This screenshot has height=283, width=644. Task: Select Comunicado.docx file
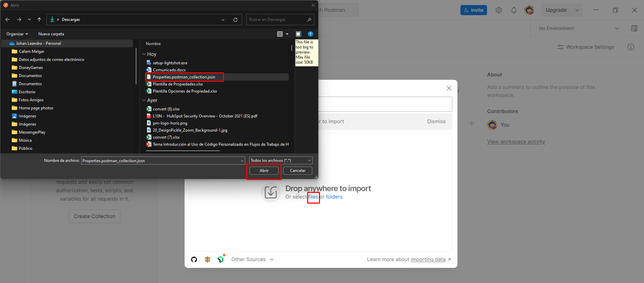[x=169, y=70]
